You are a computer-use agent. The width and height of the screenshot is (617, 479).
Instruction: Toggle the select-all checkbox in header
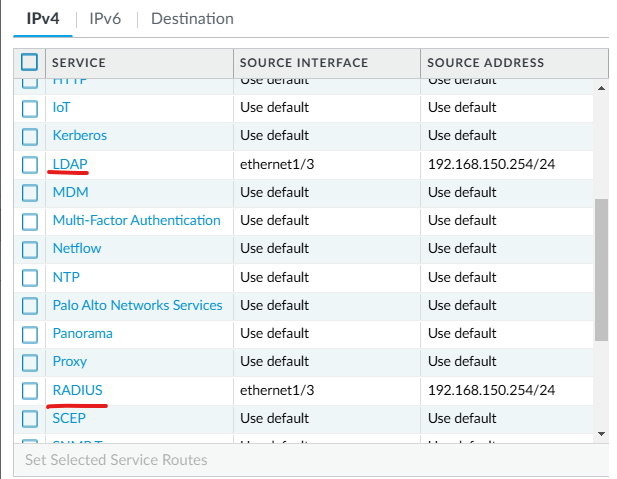(x=29, y=62)
